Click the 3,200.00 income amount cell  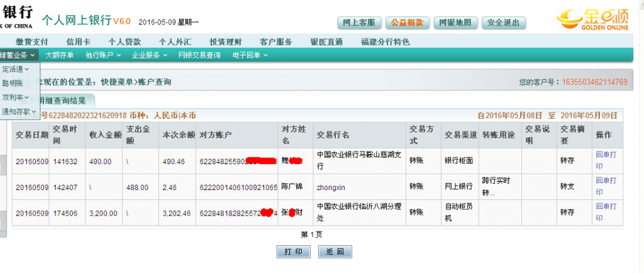pyautogui.click(x=103, y=213)
